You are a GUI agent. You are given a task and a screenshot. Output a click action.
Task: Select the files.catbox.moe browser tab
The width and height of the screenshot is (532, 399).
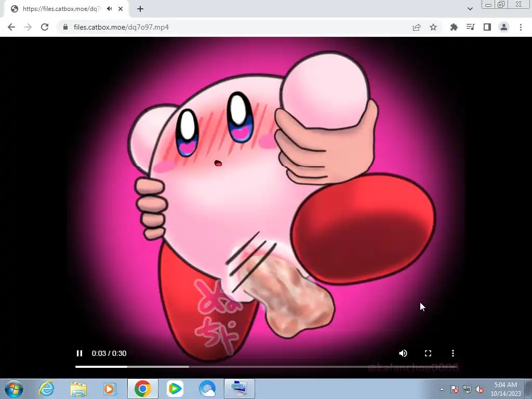point(66,9)
